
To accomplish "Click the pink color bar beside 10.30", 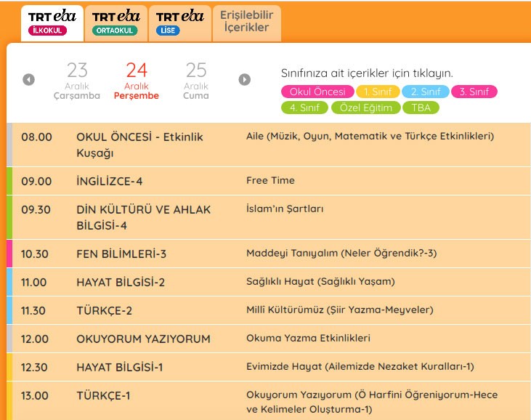I will point(9,254).
